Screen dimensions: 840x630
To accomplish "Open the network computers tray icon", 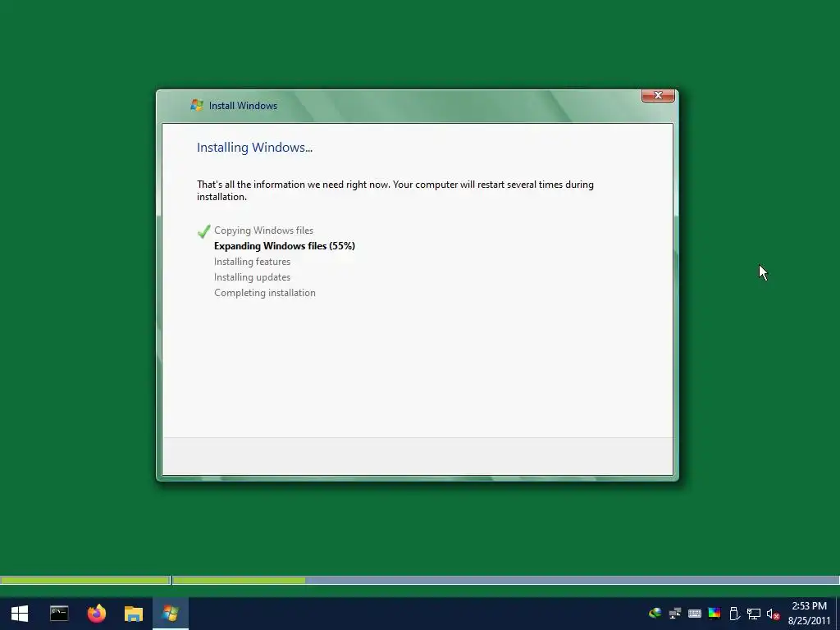I will tap(674, 614).
